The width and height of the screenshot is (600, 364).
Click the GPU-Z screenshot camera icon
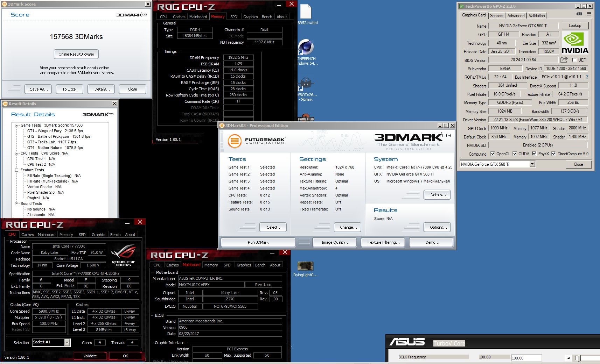click(x=579, y=14)
